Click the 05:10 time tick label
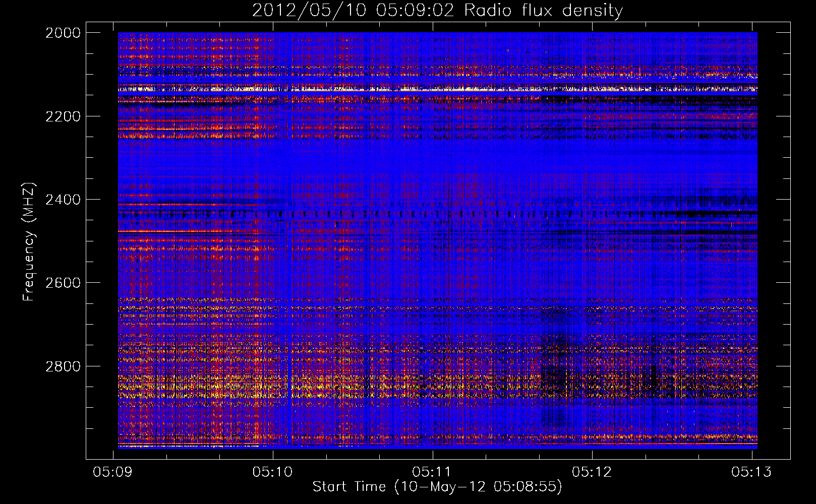Viewport: 816px width, 504px height. pyautogui.click(x=273, y=472)
